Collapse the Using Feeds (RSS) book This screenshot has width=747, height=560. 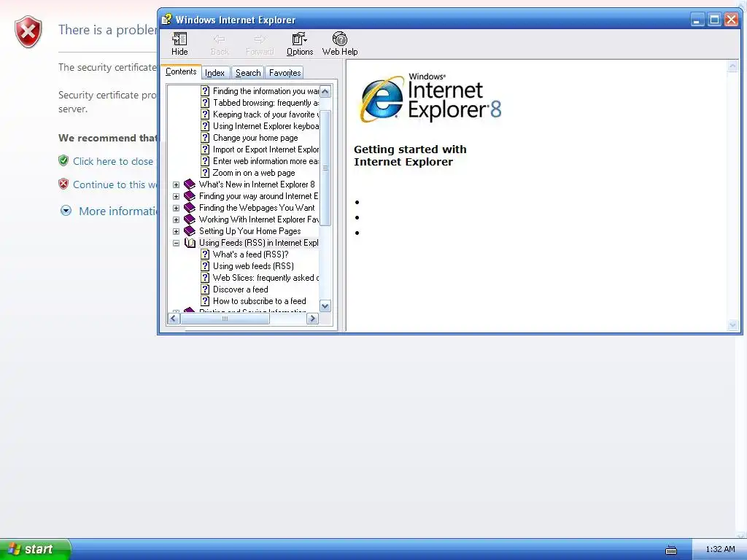click(x=177, y=243)
